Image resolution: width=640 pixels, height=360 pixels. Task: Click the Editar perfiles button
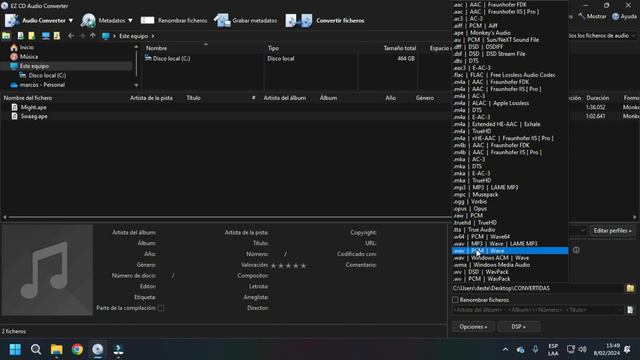(612, 231)
